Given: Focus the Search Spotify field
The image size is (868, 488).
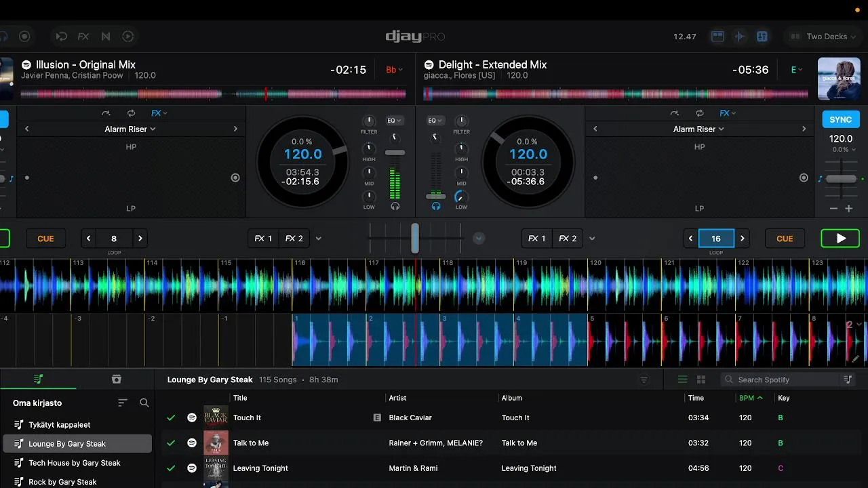Looking at the screenshot, I should (x=780, y=380).
